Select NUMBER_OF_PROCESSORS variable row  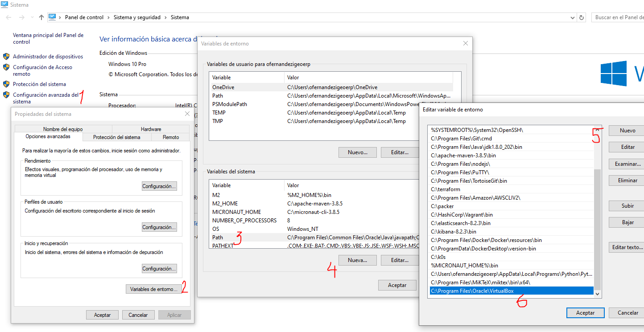tap(314, 221)
